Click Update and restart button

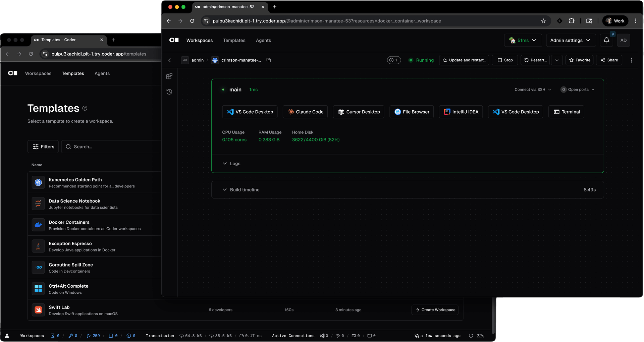[464, 60]
